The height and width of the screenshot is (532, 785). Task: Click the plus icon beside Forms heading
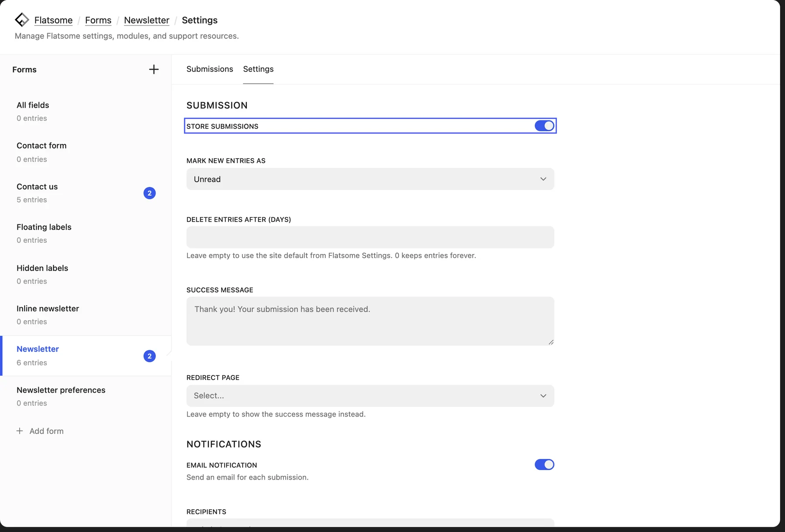pyautogui.click(x=154, y=69)
